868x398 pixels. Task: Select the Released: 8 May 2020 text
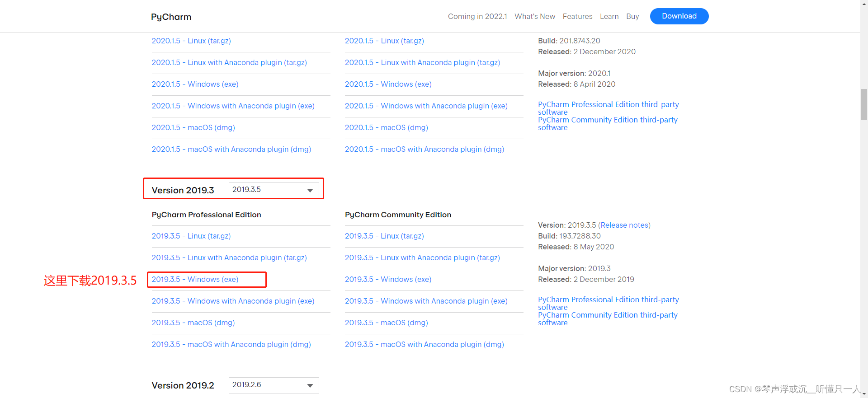pyautogui.click(x=576, y=247)
